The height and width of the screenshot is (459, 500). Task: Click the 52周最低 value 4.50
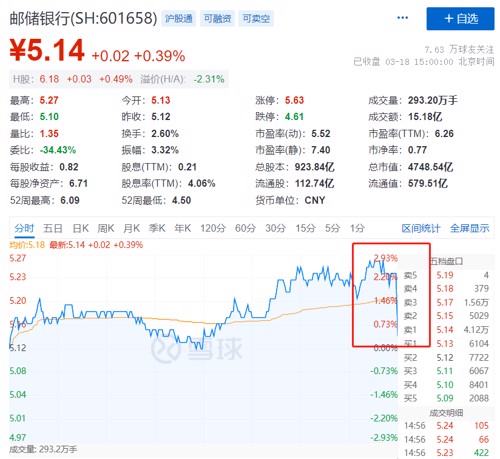182,201
